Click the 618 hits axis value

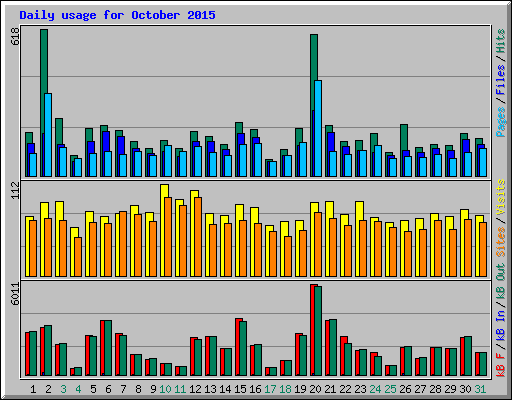[16, 36]
